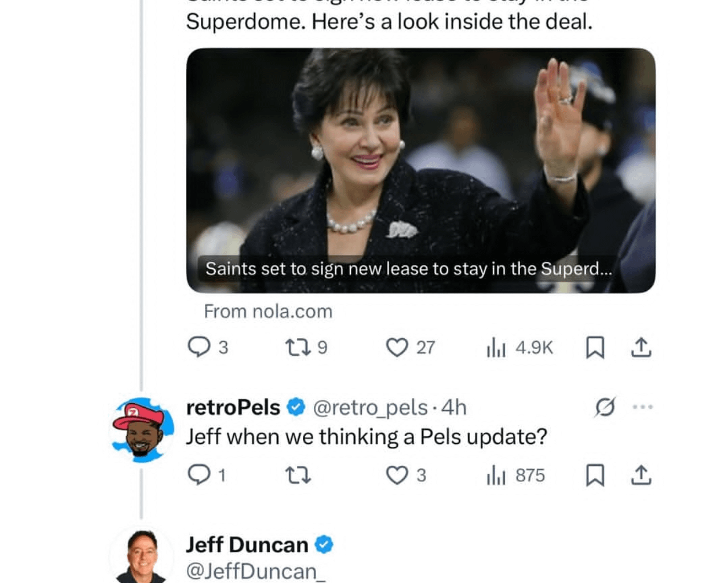Bookmark the Superdome lease tweet

tap(596, 348)
